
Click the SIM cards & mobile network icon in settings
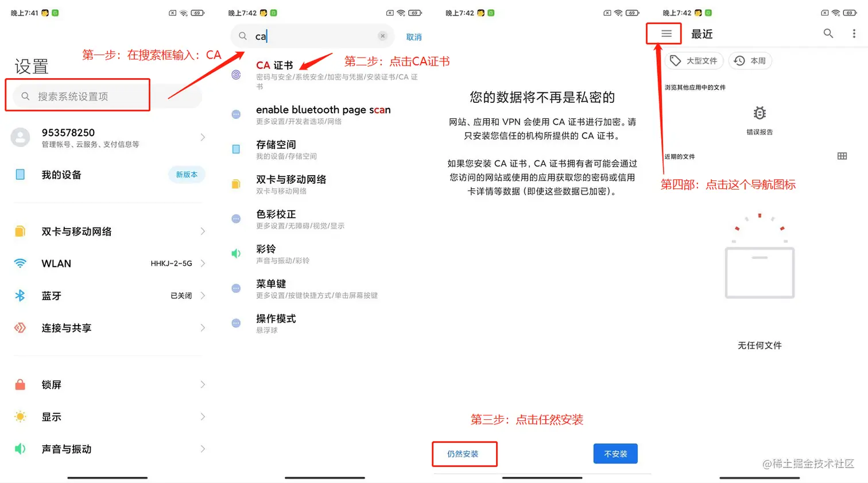tap(20, 231)
